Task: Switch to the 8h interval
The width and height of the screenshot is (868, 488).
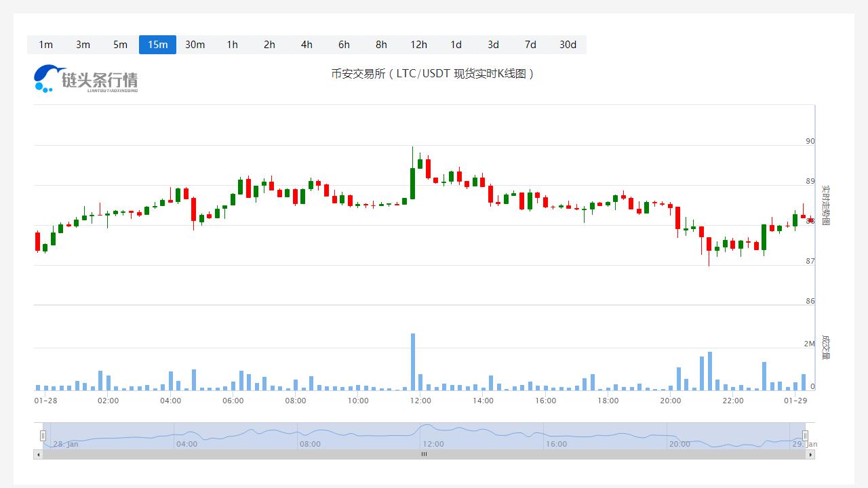Action: (x=381, y=45)
